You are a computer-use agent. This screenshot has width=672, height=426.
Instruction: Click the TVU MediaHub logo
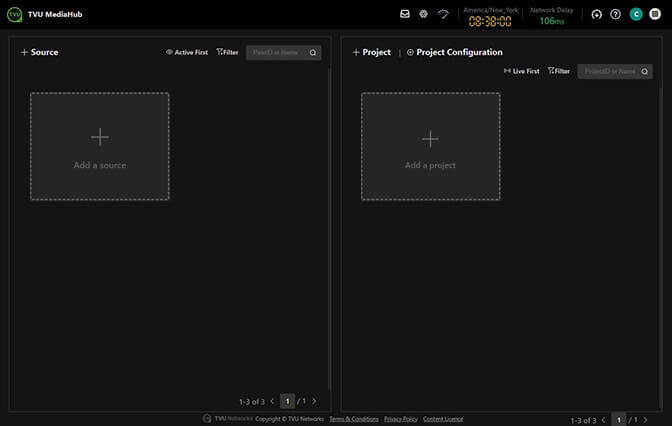pos(15,14)
